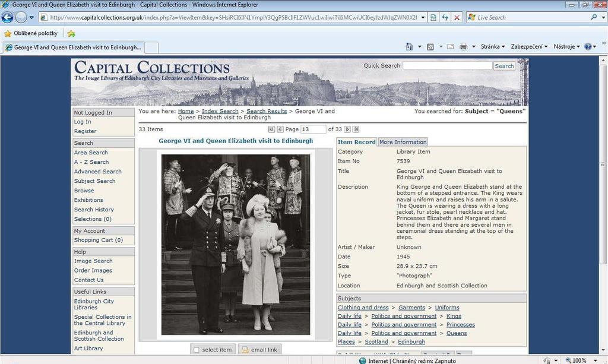Follow the Princesses subject link
This screenshot has height=364, width=608.
(x=461, y=325)
